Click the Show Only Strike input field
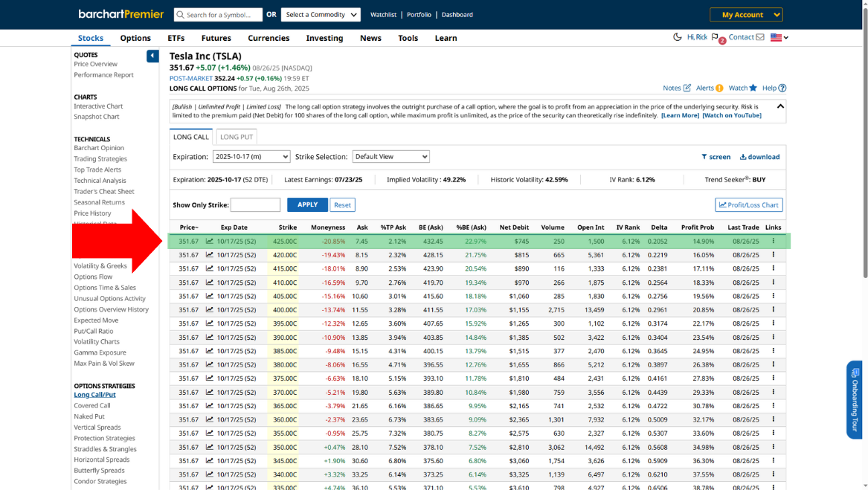Screen dimensions: 868x490 255,205
